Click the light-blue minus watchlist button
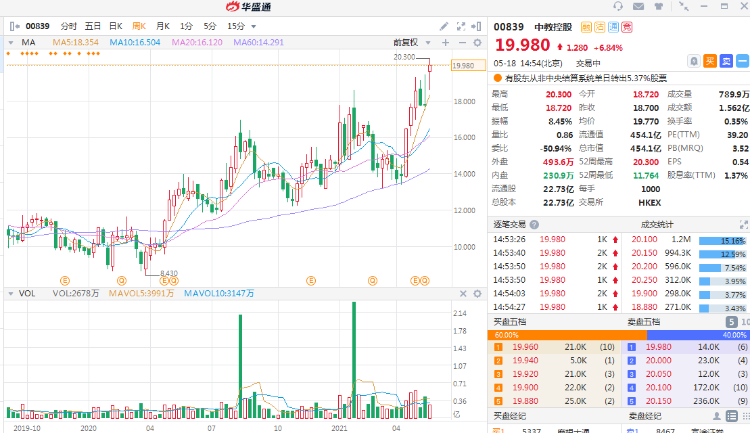 pyautogui.click(x=742, y=61)
